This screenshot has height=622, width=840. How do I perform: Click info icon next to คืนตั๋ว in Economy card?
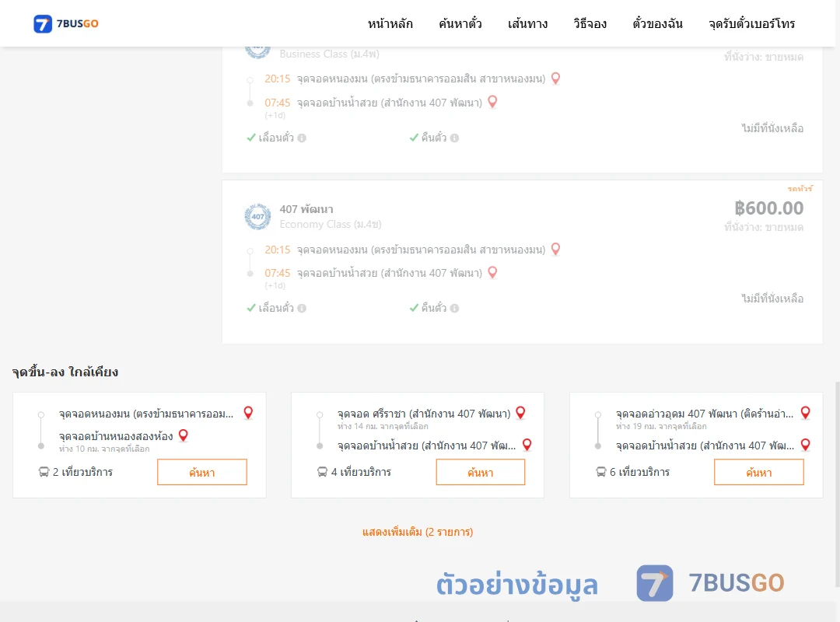click(x=454, y=308)
